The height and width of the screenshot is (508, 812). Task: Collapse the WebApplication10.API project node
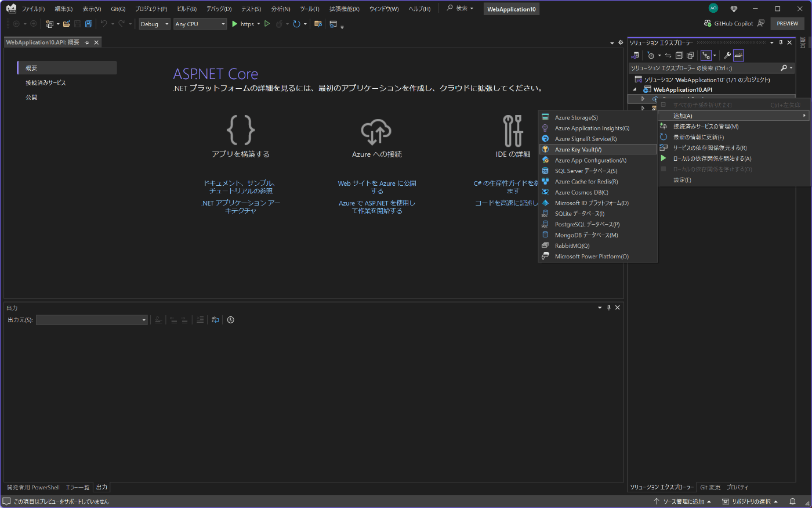click(635, 89)
